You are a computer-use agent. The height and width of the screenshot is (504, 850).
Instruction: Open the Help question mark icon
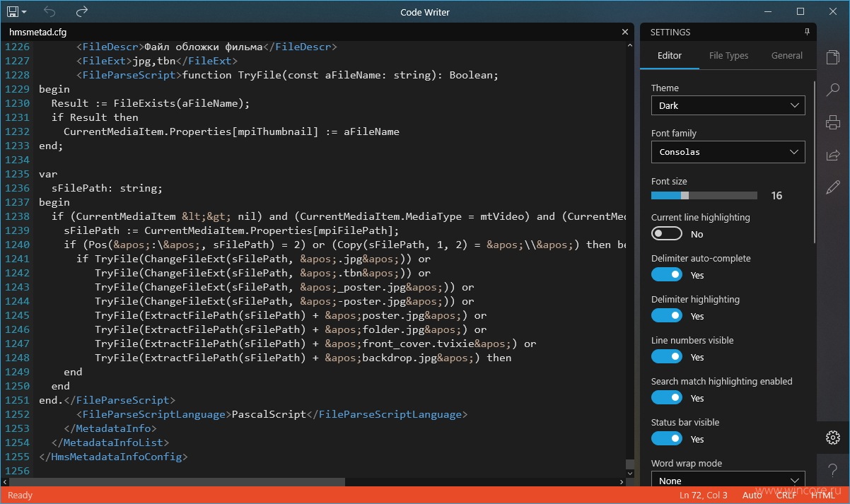point(833,471)
